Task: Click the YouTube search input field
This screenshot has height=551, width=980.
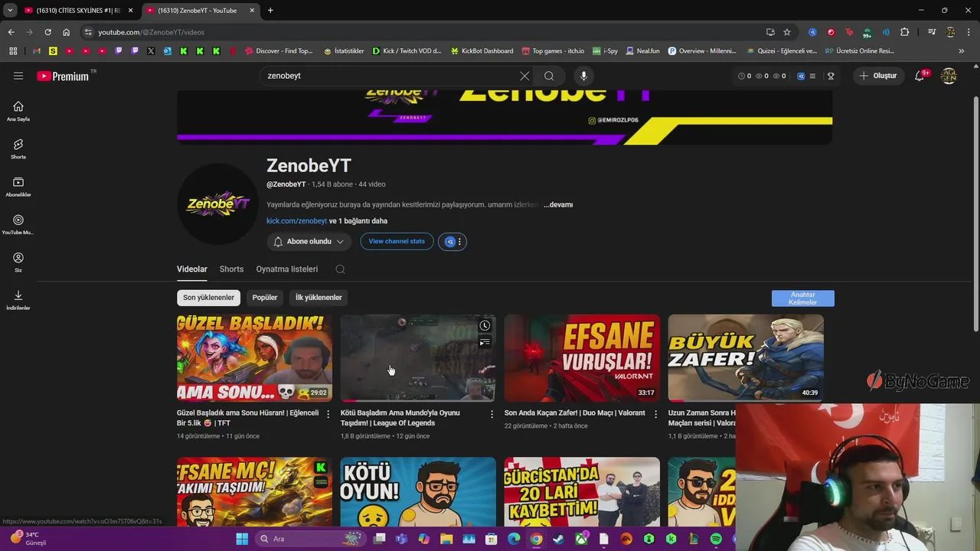Action: point(390,76)
